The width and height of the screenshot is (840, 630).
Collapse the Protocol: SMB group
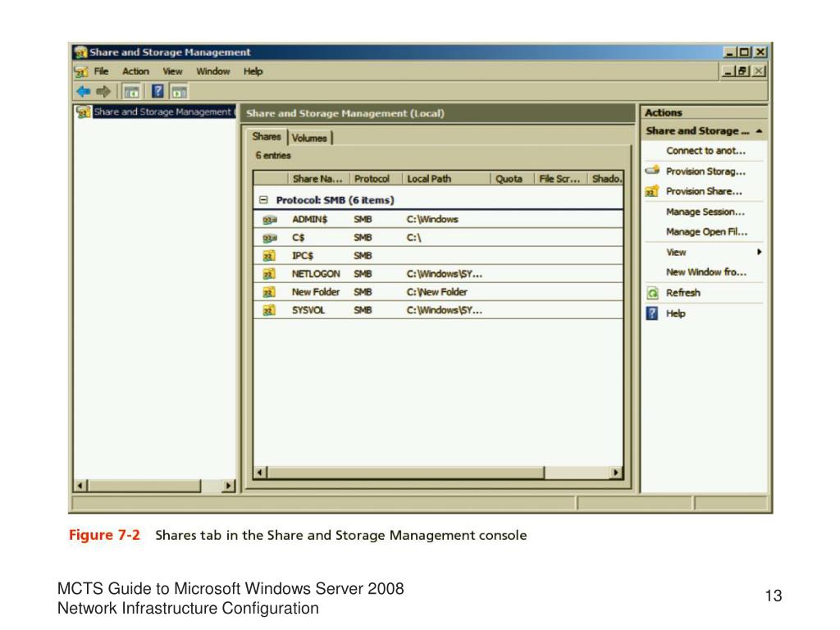(263, 200)
